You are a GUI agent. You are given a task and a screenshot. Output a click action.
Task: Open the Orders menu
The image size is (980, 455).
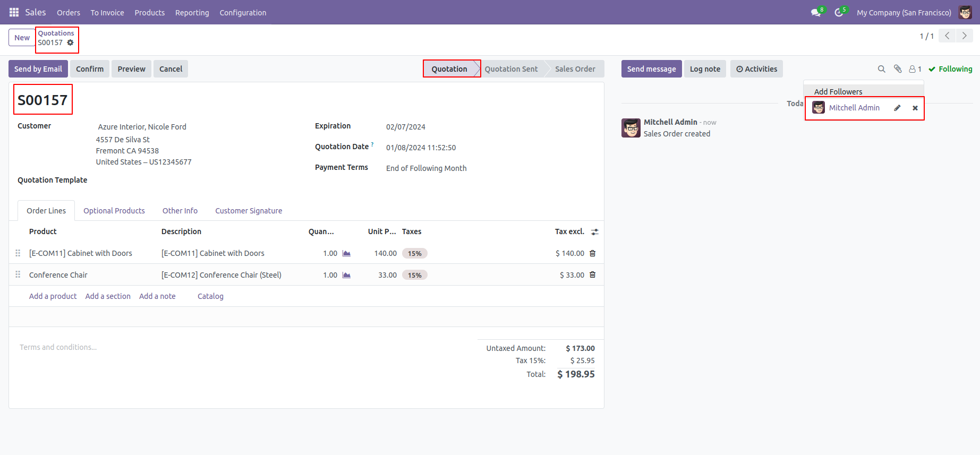click(x=69, y=13)
